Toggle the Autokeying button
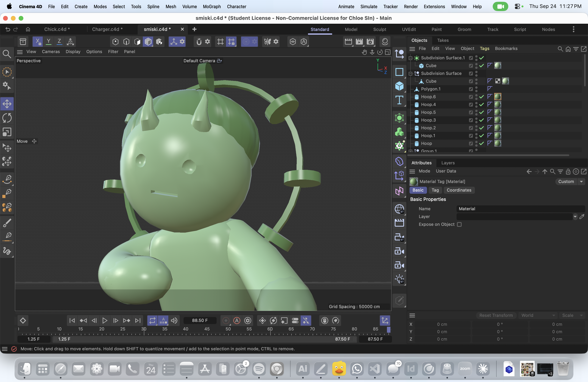The image size is (588, 382). (x=237, y=321)
